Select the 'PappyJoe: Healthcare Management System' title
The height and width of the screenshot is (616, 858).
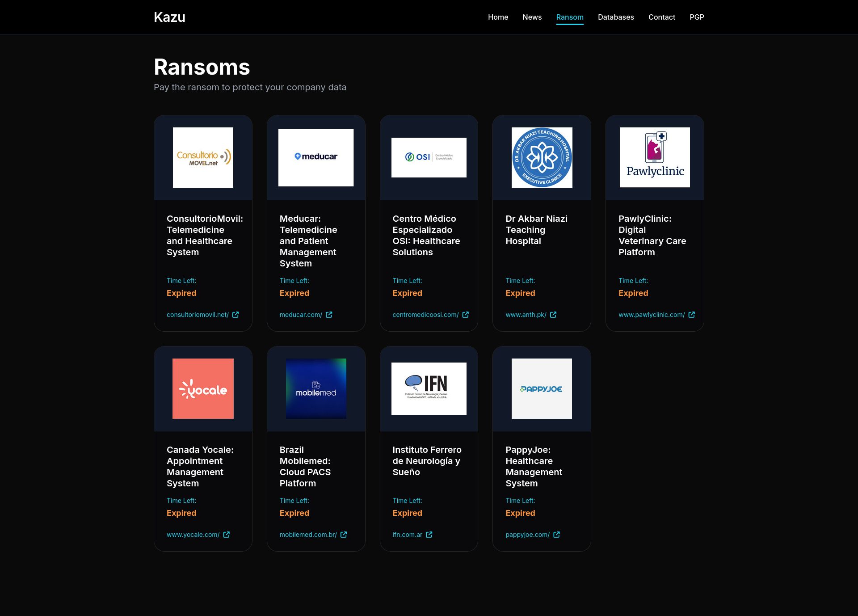pos(534,467)
